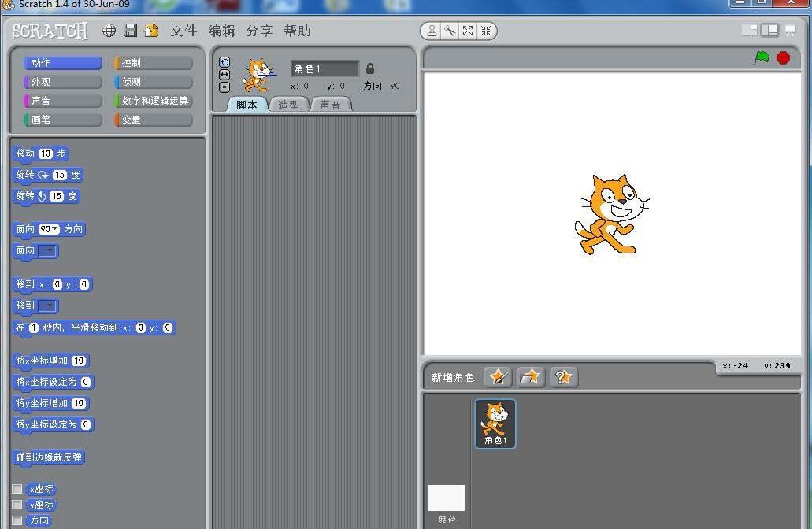Select the 控制 block category
This screenshot has width=812, height=529.
pos(154,63)
